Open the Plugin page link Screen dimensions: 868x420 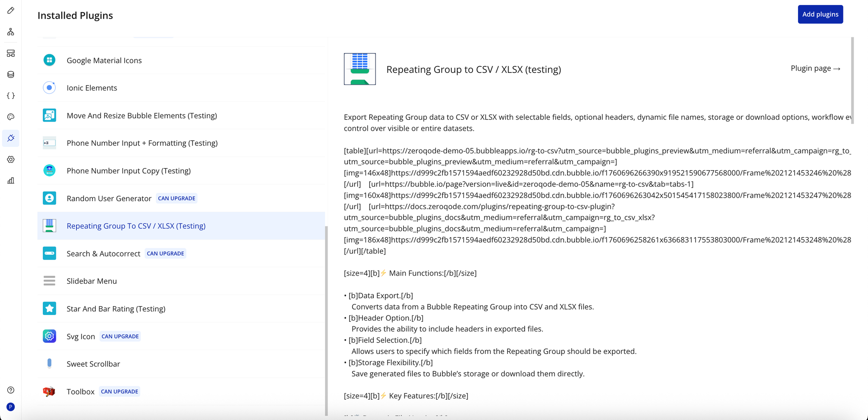815,69
